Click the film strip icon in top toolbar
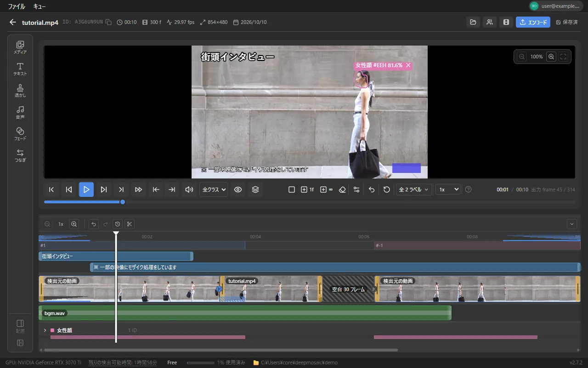Viewport: 588px width, 368px height. 506,22
